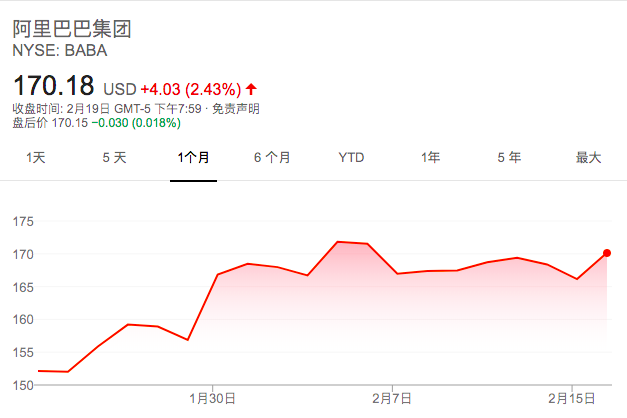Click the 2月15日 date axis label
Image resolution: width=627 pixels, height=418 pixels.
(x=572, y=398)
